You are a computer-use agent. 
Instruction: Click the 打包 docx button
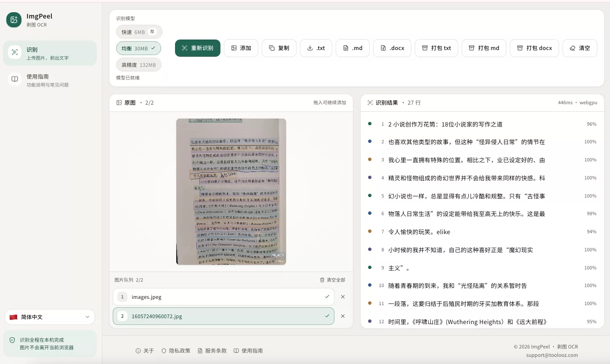(x=534, y=48)
